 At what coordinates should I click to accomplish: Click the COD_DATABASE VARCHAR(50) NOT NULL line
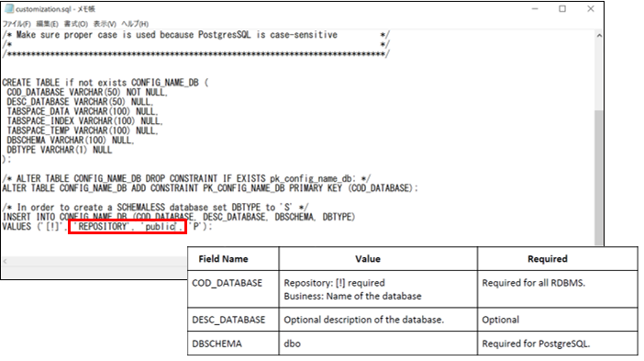(x=87, y=92)
